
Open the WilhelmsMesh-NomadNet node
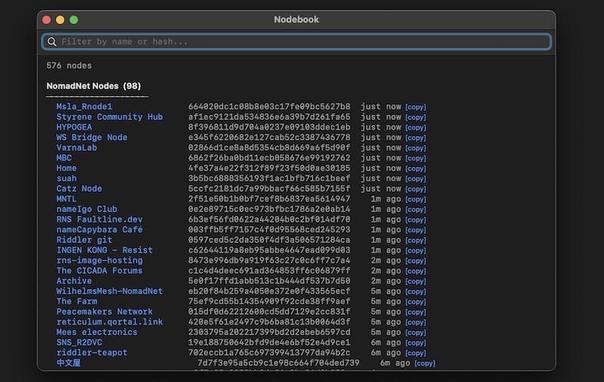pyautogui.click(x=109, y=291)
